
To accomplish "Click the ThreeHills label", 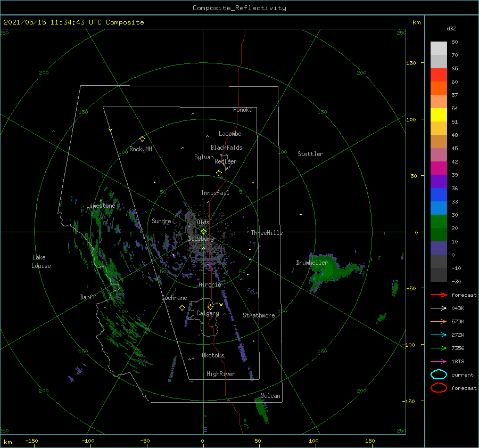I will (267, 233).
